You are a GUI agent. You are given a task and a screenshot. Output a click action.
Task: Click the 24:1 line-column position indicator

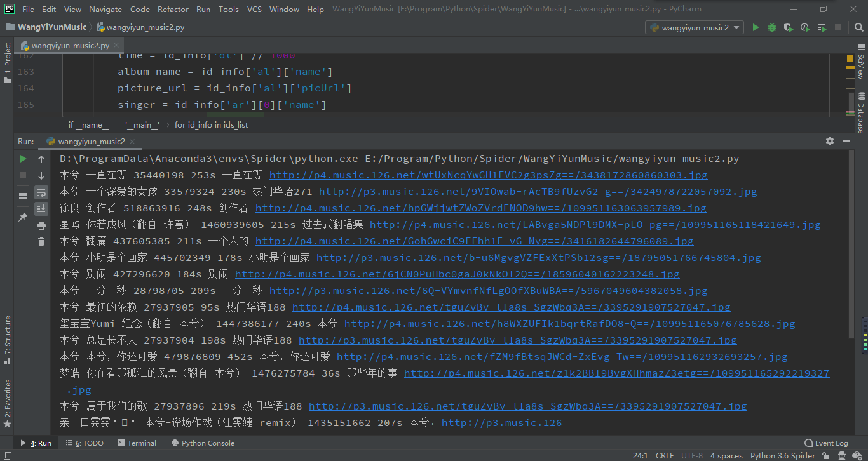pyautogui.click(x=640, y=455)
